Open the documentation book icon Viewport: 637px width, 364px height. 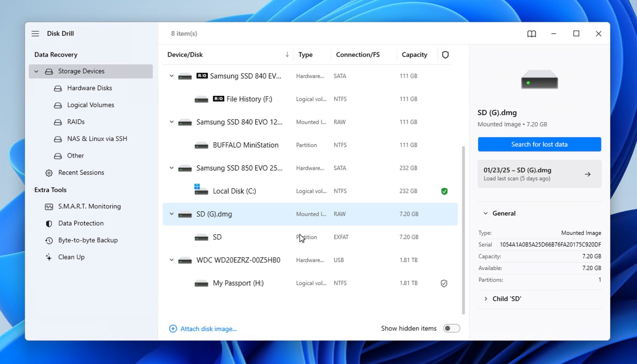(532, 34)
